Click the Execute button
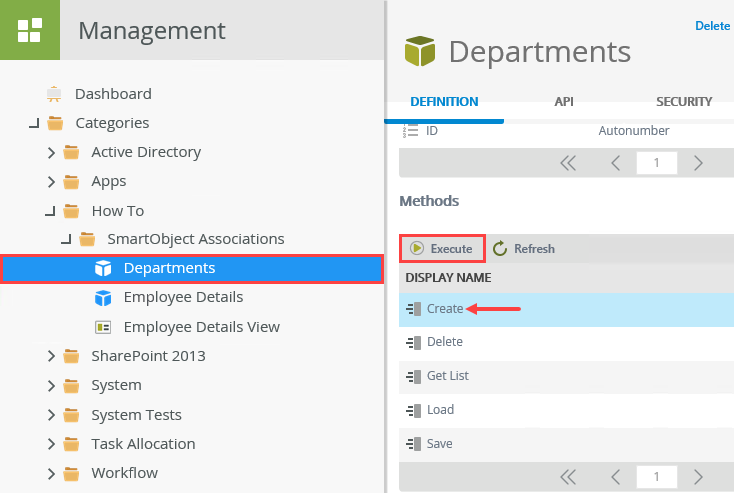Screen dimensions: 734x493 pyautogui.click(x=442, y=249)
